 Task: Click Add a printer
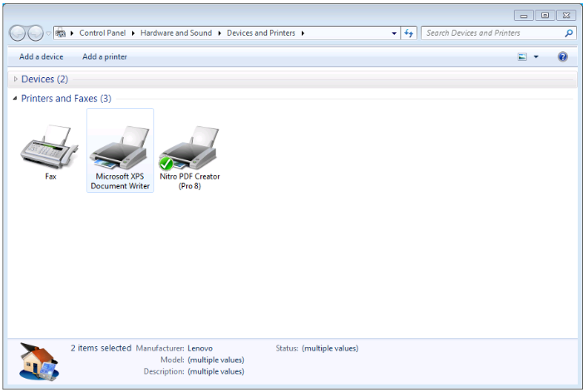[105, 56]
